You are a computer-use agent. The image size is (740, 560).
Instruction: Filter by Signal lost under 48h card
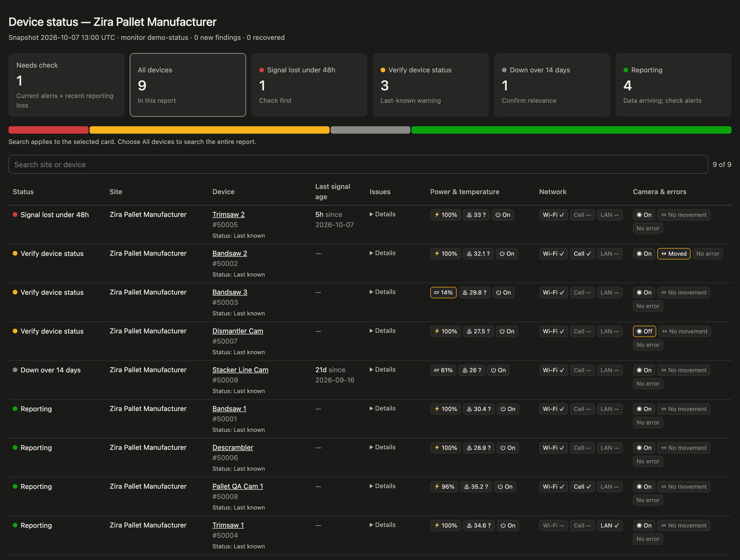(309, 85)
